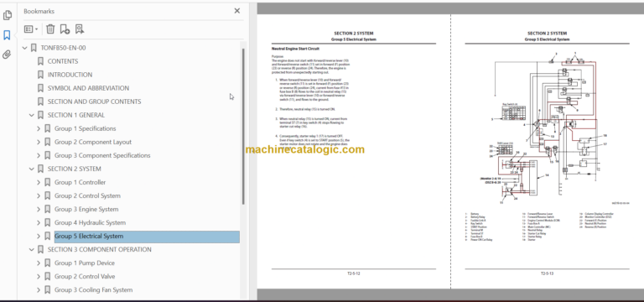
Task: Select highlighted Group 5 Electrical System bookmark
Action: (147, 237)
